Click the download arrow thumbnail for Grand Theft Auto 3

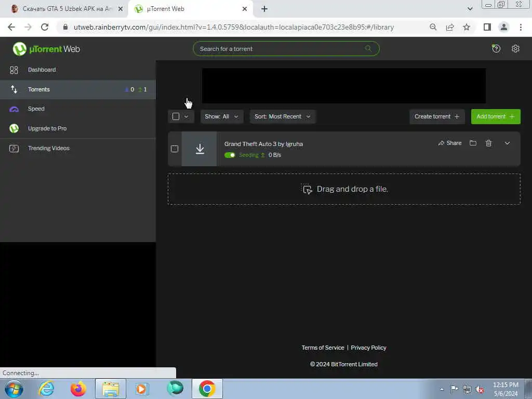pos(199,149)
